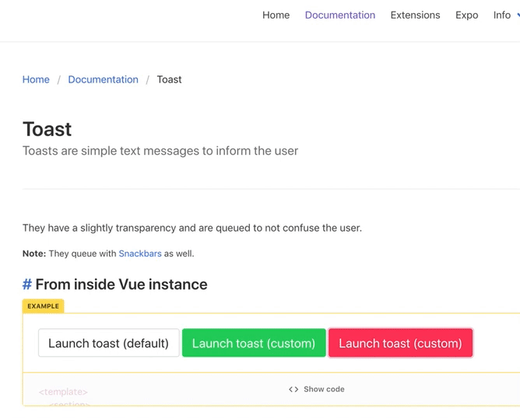The height and width of the screenshot is (420, 520).
Task: Click the yellow EXAMPLE tag
Action: pyautogui.click(x=43, y=306)
